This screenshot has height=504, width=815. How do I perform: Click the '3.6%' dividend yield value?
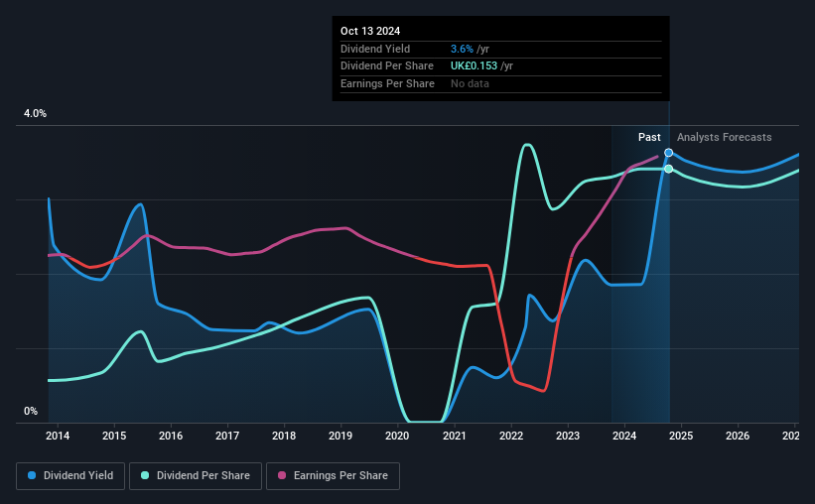462,49
